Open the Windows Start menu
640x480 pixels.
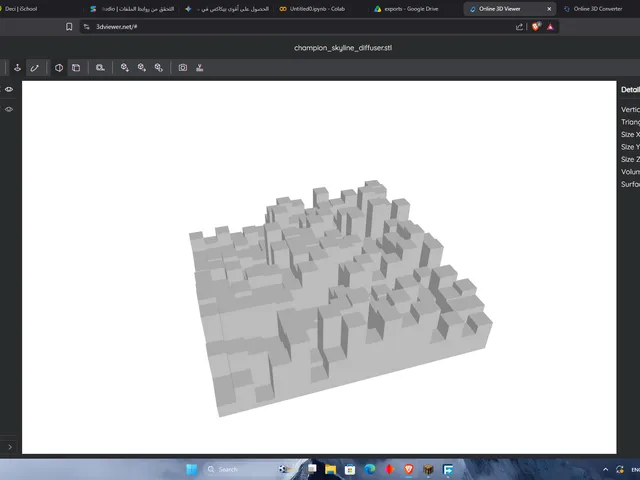click(191, 469)
